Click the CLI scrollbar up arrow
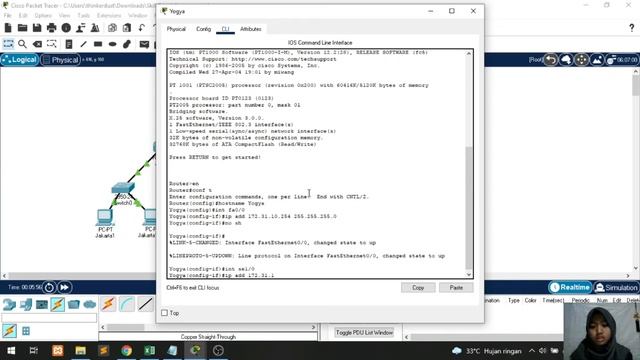Viewport: 640px width, 360px height. [469, 53]
